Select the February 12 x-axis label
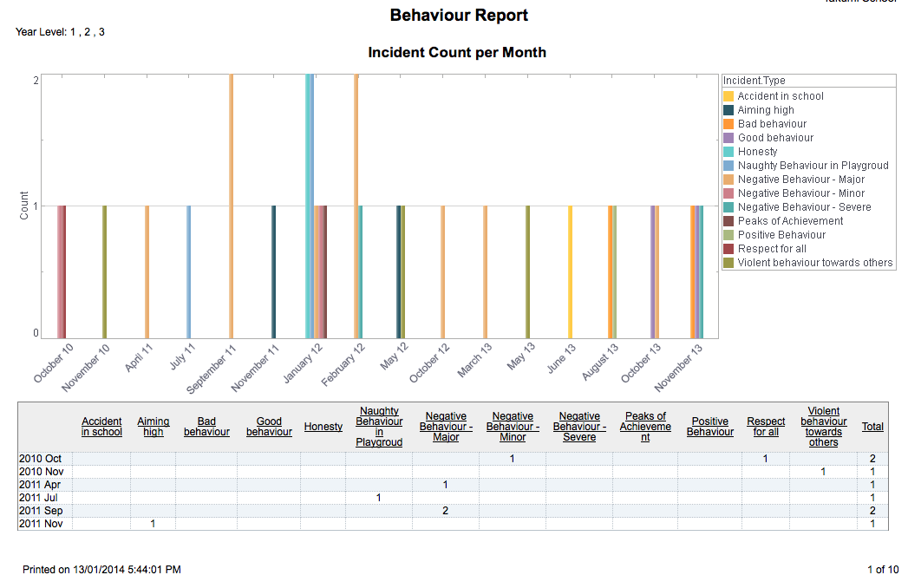908x588 pixels. 343,365
